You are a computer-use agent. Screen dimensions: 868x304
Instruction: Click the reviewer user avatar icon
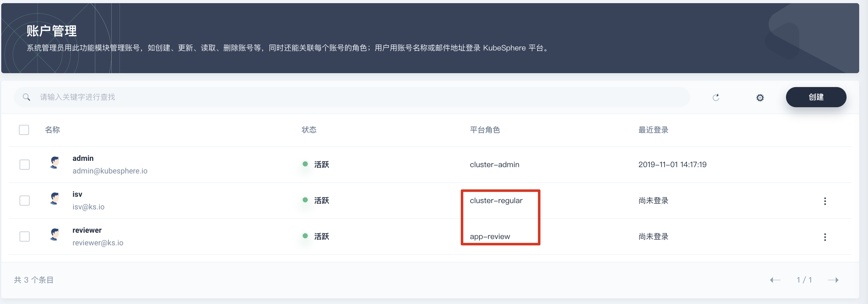[55, 235]
